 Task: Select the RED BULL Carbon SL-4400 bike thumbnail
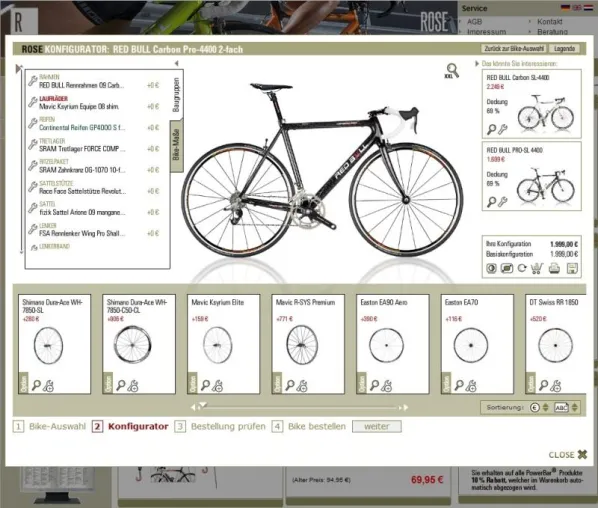[546, 114]
